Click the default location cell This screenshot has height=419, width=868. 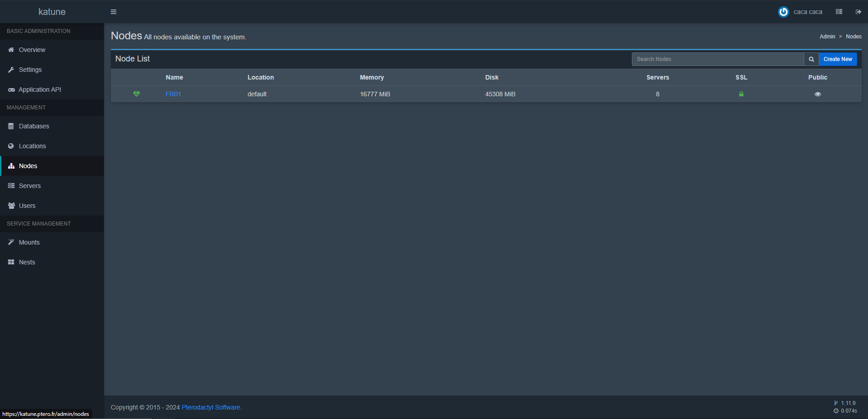click(257, 94)
